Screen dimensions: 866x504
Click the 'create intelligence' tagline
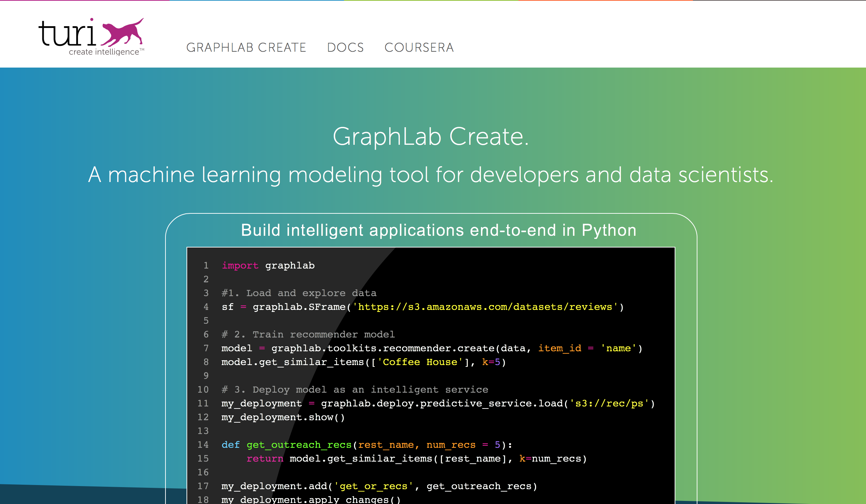click(x=104, y=52)
